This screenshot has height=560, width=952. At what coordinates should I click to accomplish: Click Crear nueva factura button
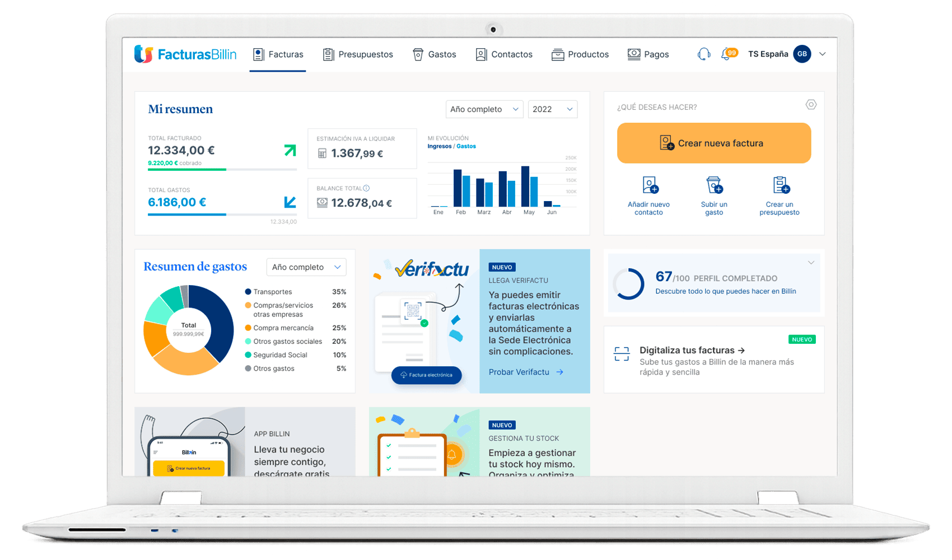[713, 143]
